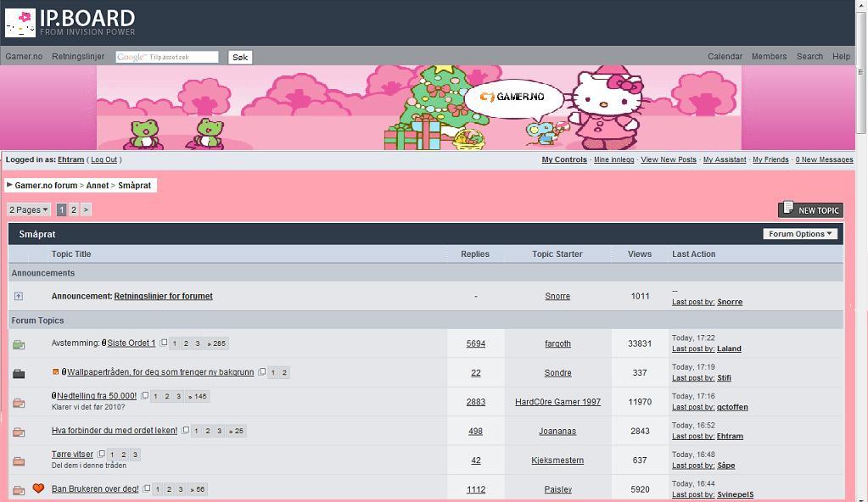Click the Log Out link
The height and width of the screenshot is (502, 868).
(x=104, y=159)
